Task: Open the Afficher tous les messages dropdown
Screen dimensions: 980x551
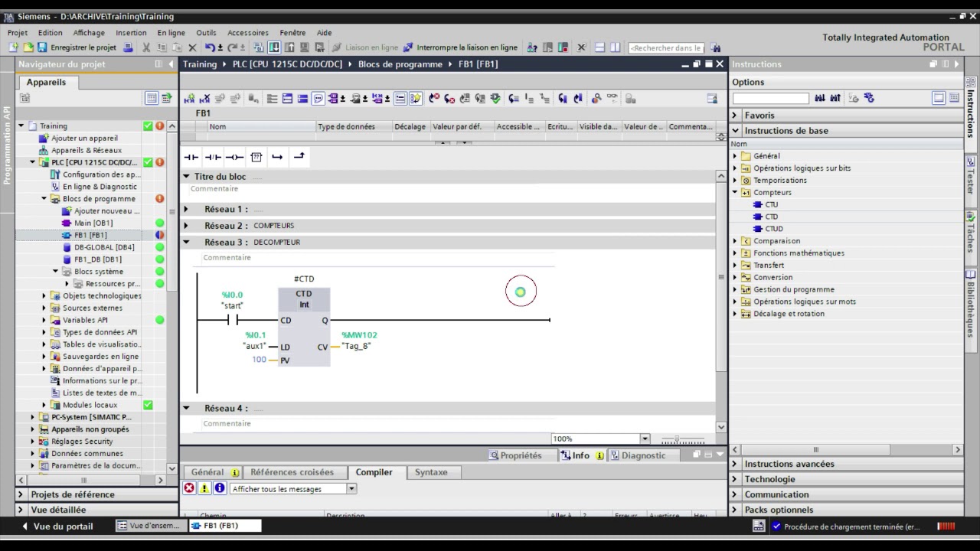Action: (x=351, y=489)
